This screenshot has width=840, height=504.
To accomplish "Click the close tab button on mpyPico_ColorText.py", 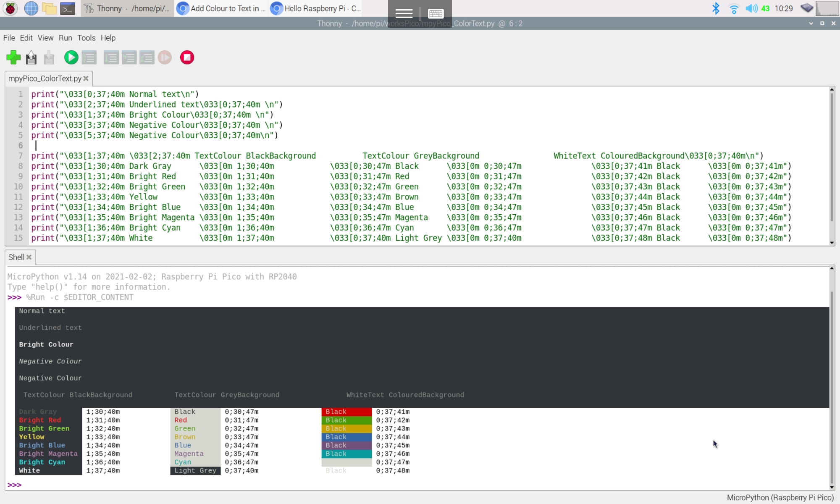I will pos(86,78).
